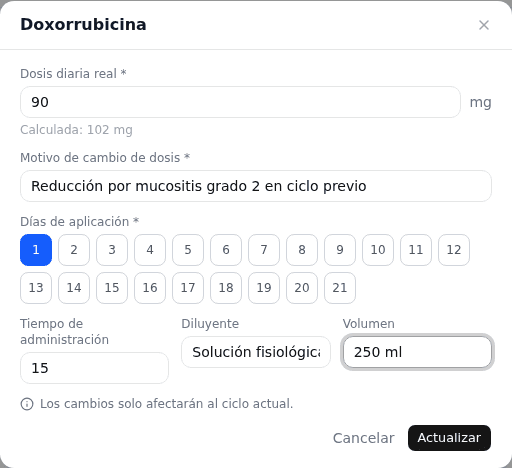Deselect application day 1

click(x=36, y=250)
